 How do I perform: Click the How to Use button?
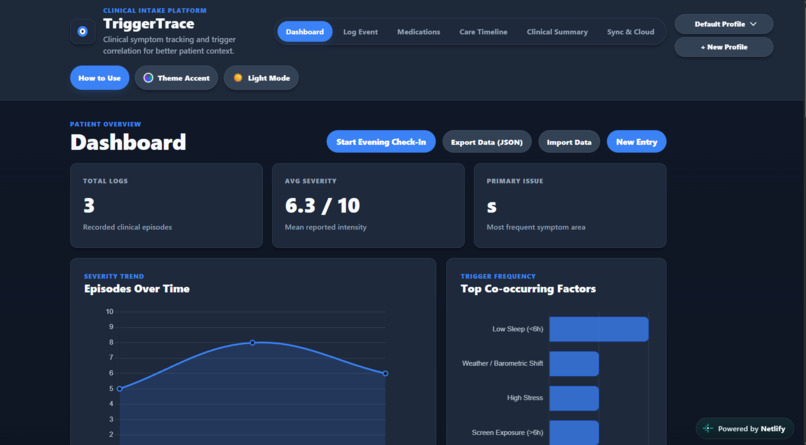coord(99,78)
